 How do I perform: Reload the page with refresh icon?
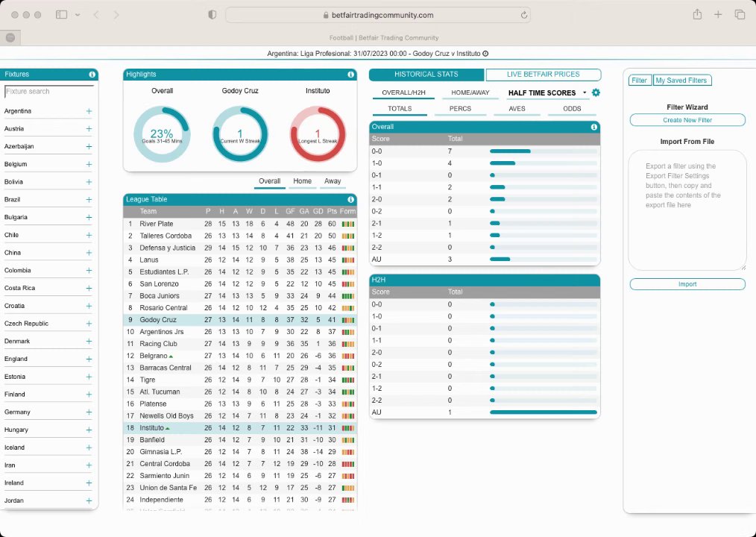click(x=523, y=15)
